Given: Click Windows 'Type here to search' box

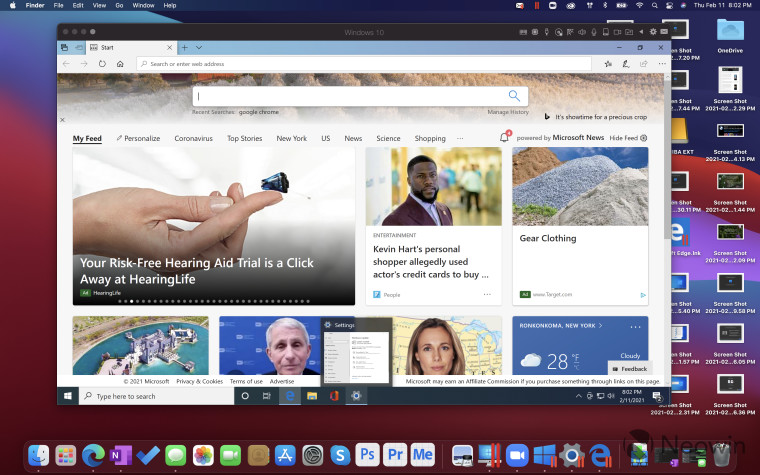Looking at the screenshot, I should click(157, 396).
